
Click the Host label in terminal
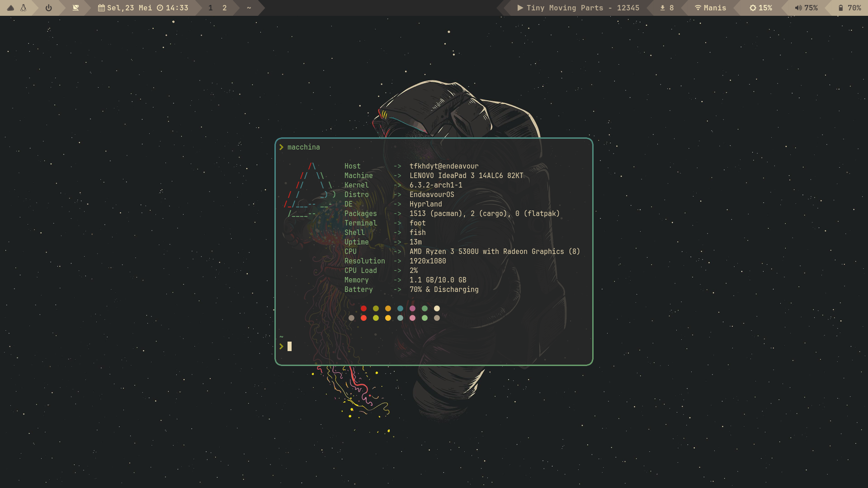[353, 166]
